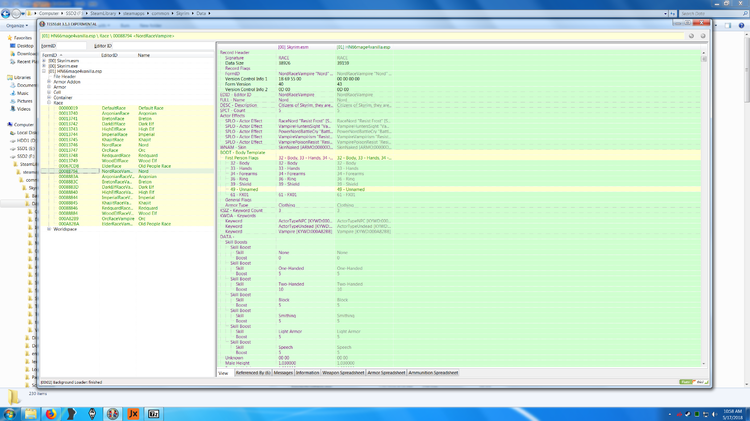Click the HN66mage4vanilla.esp column header
750x421 pixels.
tap(364, 47)
